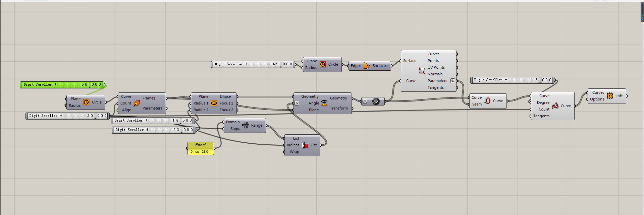Select the Rebuild Curve component icon
Screen dimensions: 644x215
555,106
